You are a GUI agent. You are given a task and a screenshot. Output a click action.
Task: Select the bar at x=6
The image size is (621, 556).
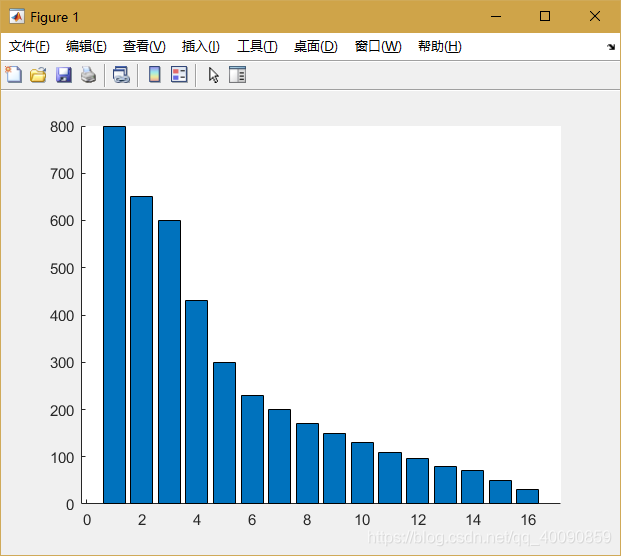252,449
